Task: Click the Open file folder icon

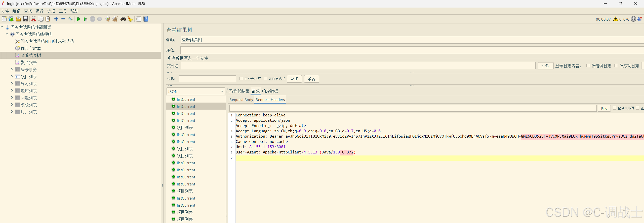Action: (18, 19)
